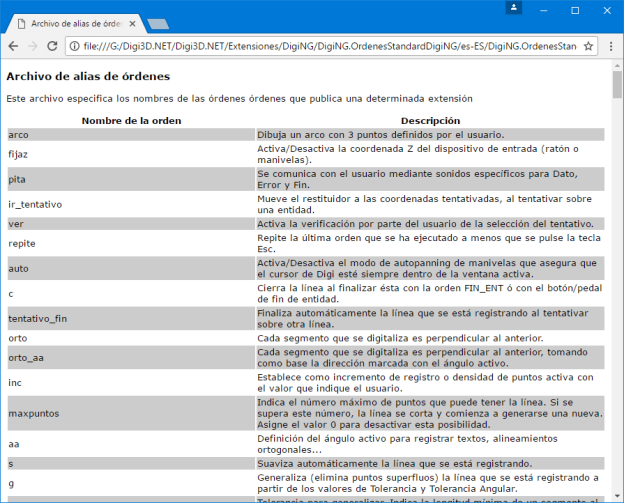Screen dimensions: 624x503
Task: Click the forward navigation arrow
Action: 33,46
